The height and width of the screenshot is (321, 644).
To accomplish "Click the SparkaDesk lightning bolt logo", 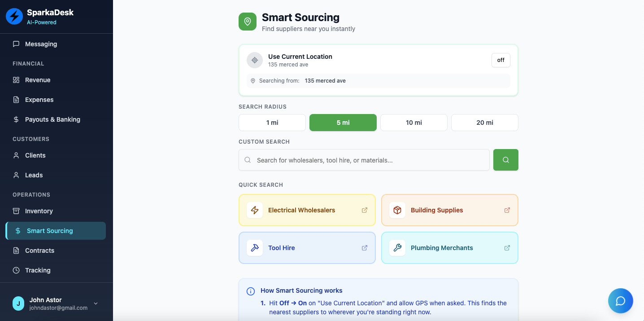I will tap(14, 17).
